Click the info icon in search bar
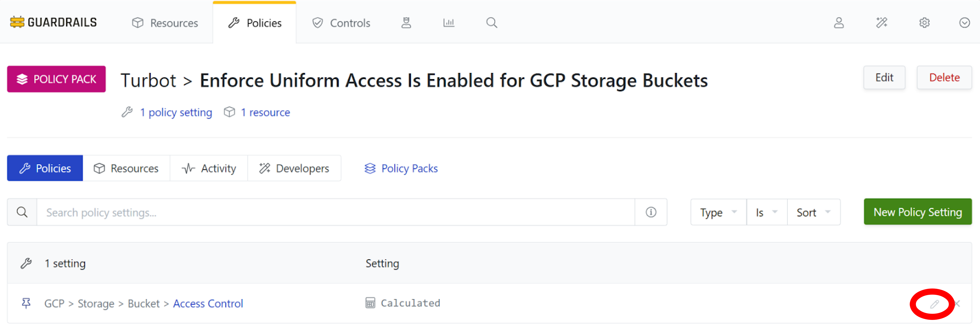This screenshot has width=980, height=334. 650,212
